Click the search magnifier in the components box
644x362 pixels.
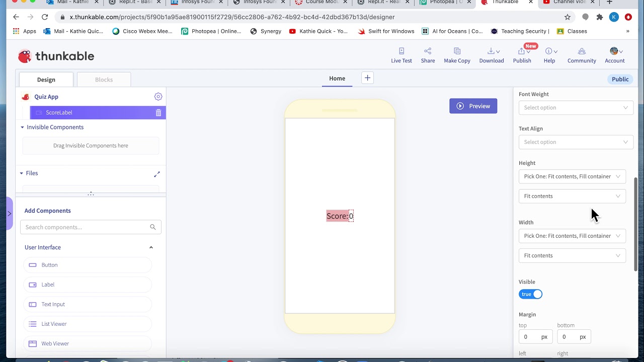(153, 227)
